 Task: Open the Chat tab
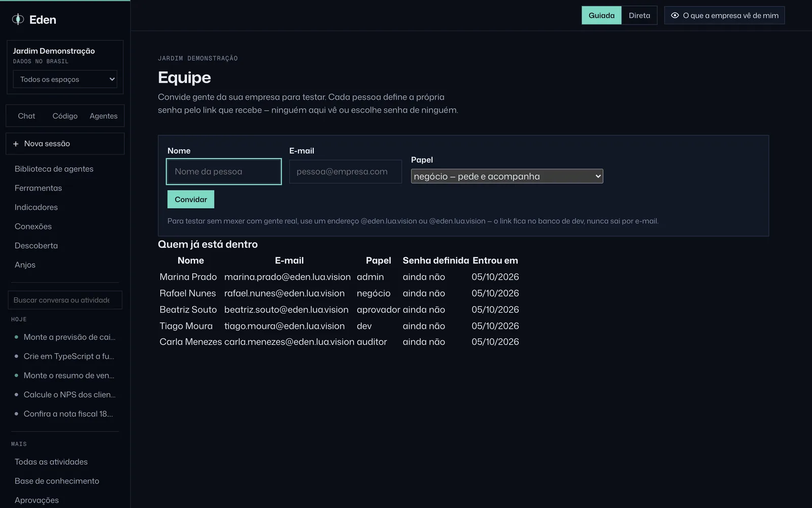tap(26, 116)
